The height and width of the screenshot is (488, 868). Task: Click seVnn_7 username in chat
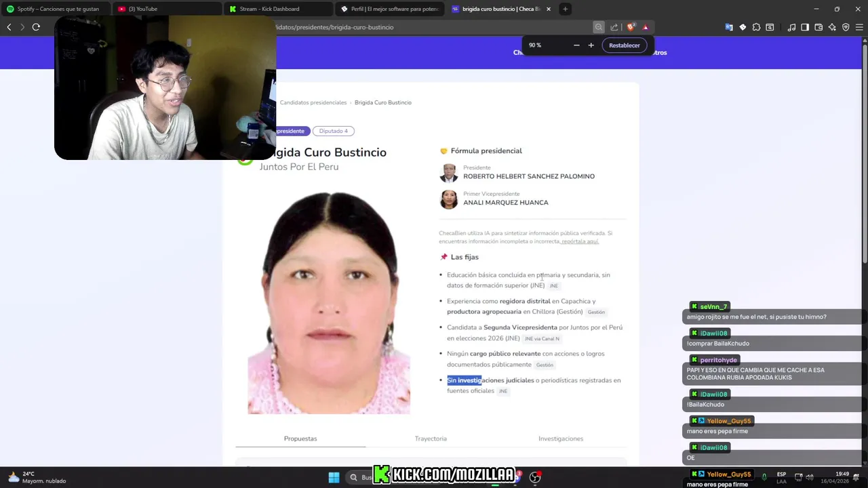713,307
